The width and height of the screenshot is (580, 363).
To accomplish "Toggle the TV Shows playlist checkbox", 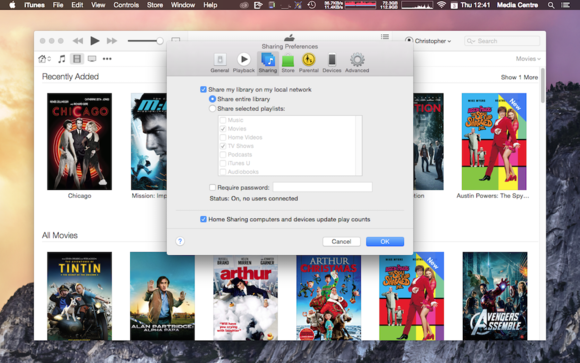I will tap(223, 146).
